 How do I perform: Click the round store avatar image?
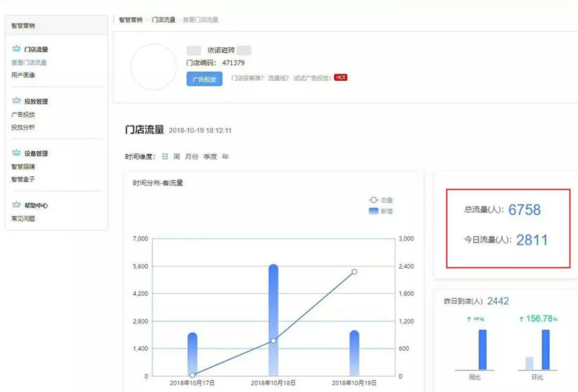click(x=154, y=67)
